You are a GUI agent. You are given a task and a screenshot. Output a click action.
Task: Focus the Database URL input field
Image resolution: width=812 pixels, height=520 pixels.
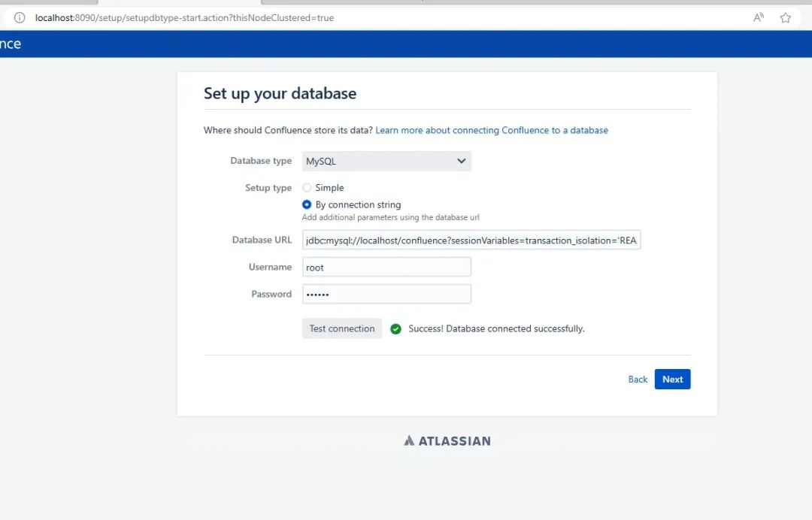[471, 240]
